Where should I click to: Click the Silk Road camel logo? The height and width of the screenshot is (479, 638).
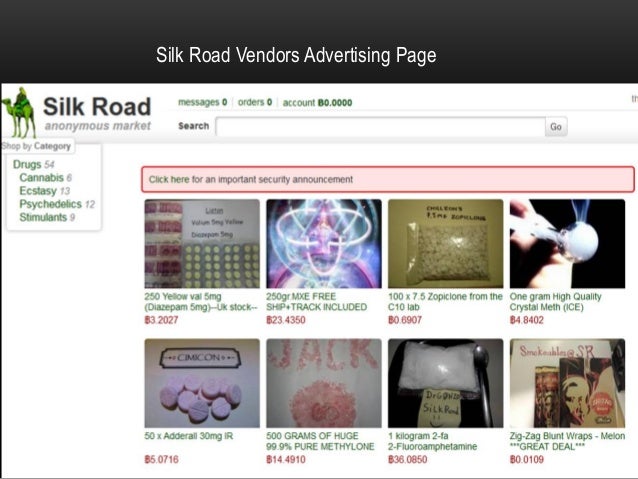[x=19, y=113]
